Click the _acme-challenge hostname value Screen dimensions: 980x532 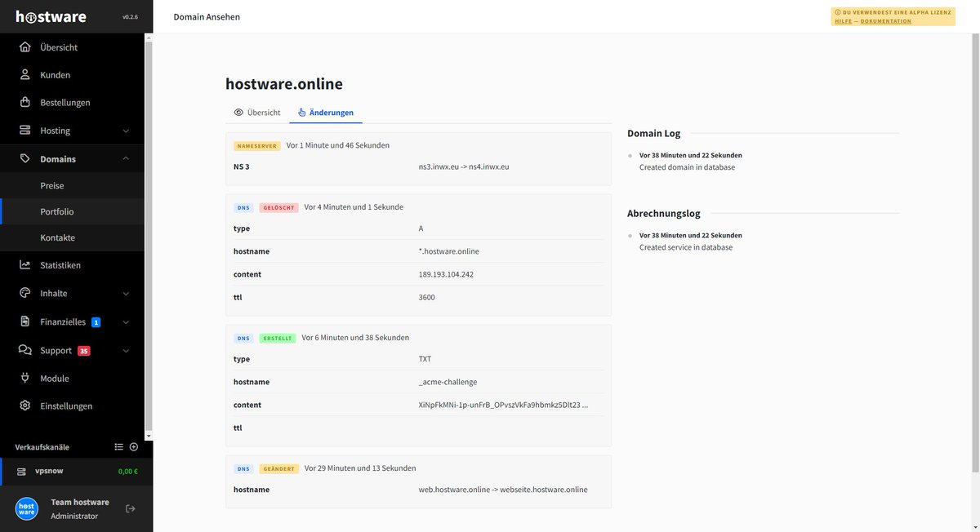coord(448,382)
